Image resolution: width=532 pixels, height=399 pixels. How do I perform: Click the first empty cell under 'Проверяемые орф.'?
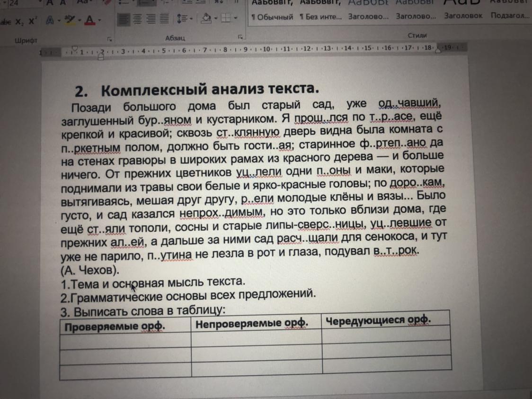125,341
